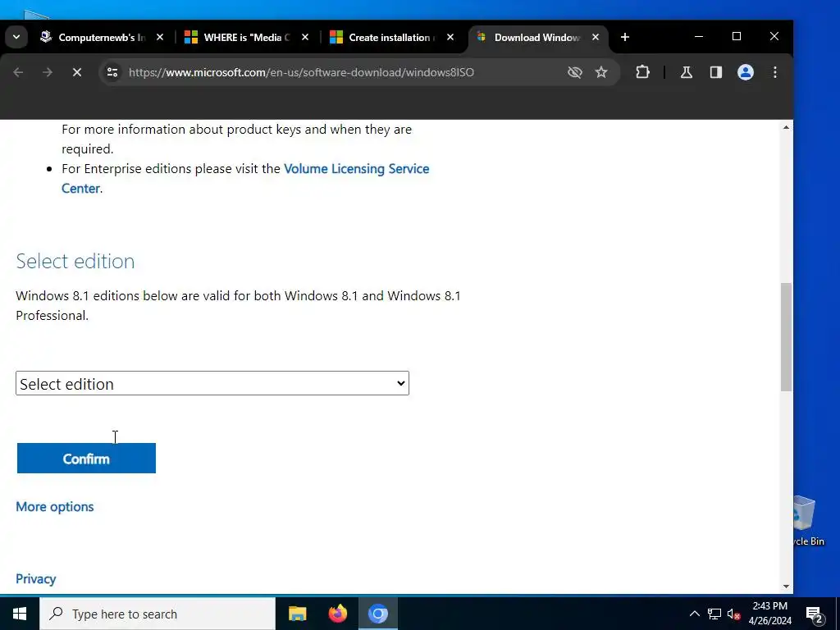Bookmark this page with star icon
Image resolution: width=840 pixels, height=630 pixels.
point(601,72)
